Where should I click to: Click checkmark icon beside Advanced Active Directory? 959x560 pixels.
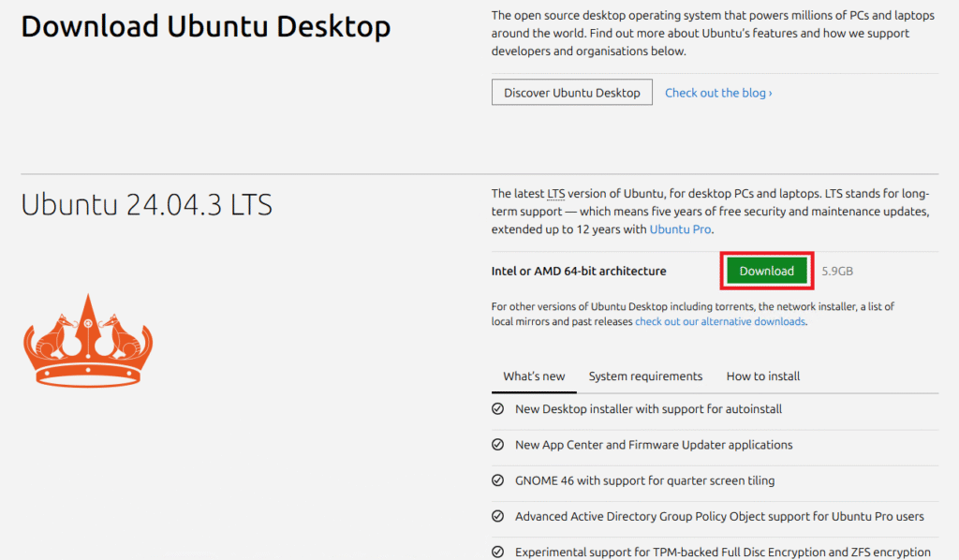pyautogui.click(x=498, y=516)
